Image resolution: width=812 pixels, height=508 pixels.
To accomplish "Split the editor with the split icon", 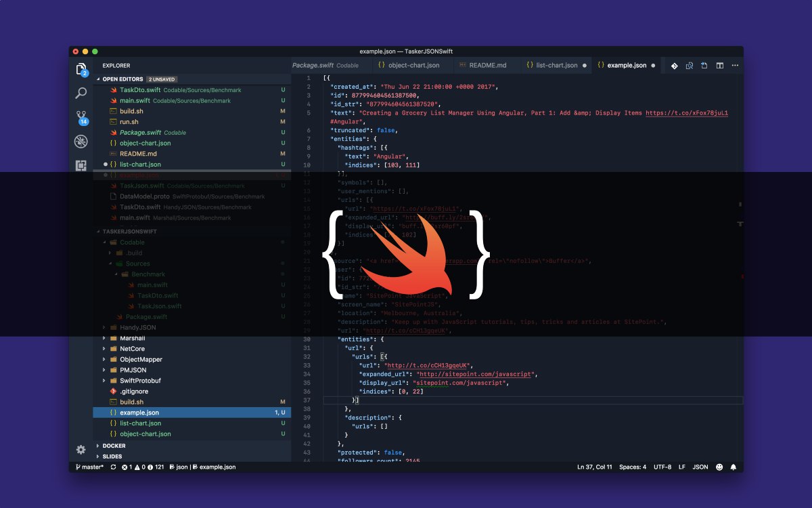I will pos(720,66).
